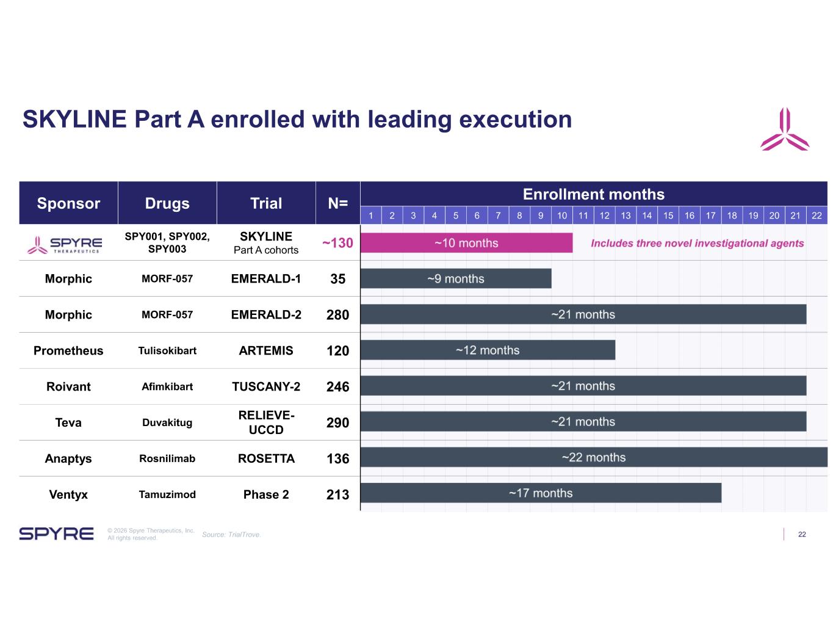Viewport: 833px width, 644px height.
Task: Click the ~22 months ROSETTA bar
Action: [x=594, y=457]
